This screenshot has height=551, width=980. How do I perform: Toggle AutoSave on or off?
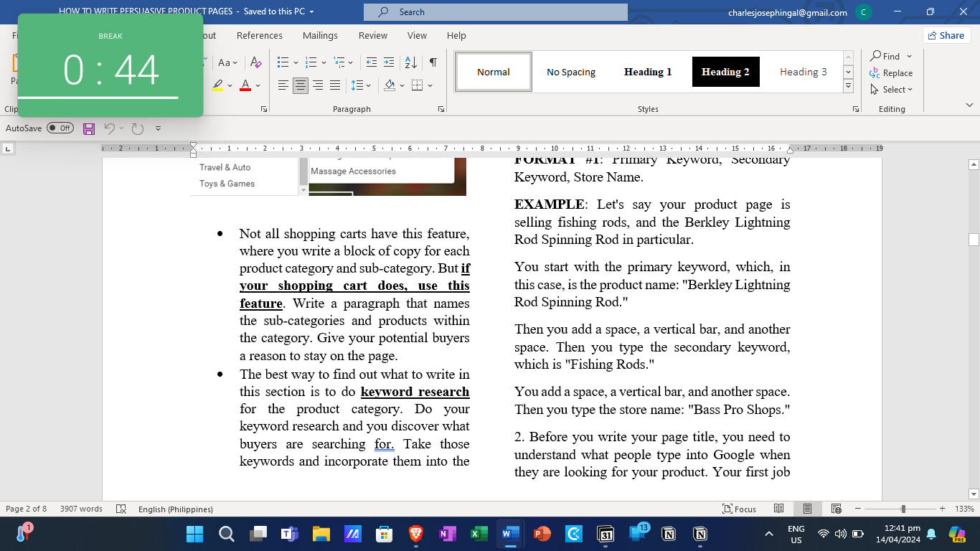pos(60,128)
